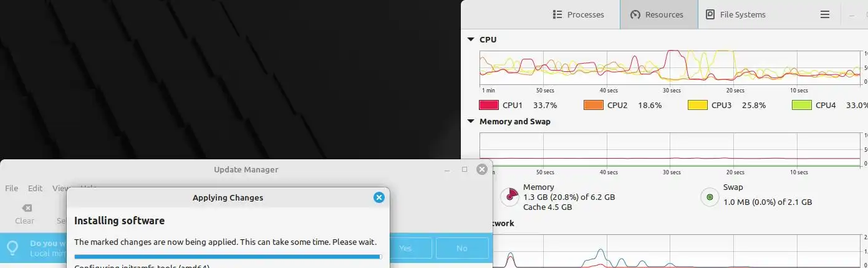The height and width of the screenshot is (268, 868).
Task: Open the Resources tab
Action: coord(658,14)
